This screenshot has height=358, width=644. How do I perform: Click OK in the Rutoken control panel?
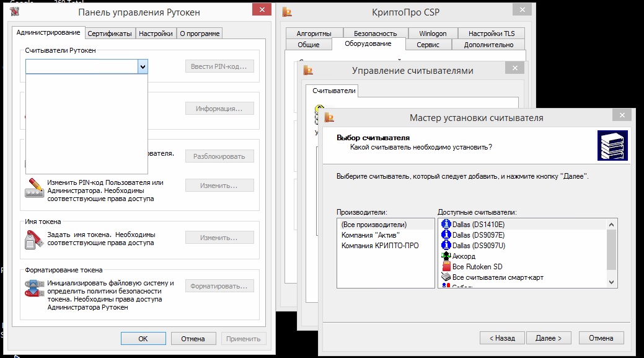(x=143, y=339)
